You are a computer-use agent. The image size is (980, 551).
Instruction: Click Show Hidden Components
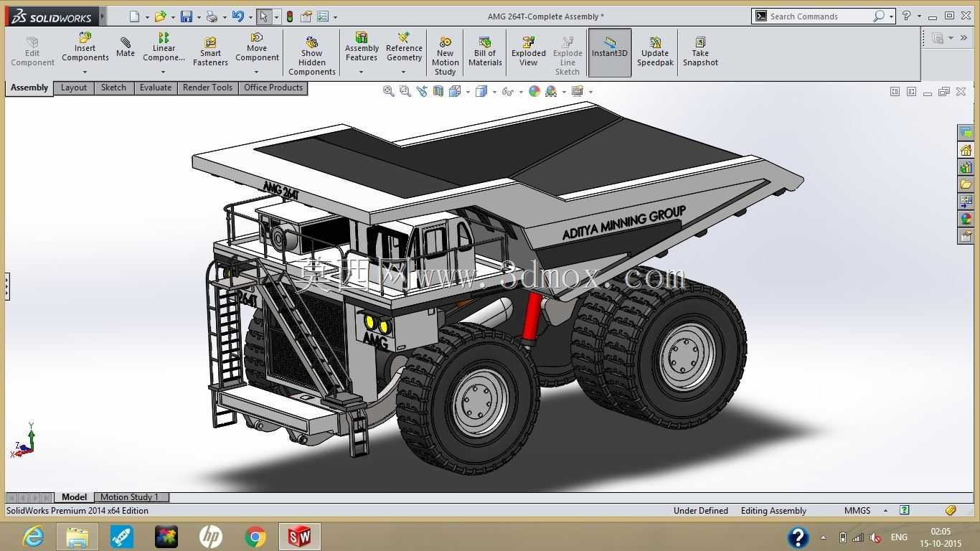311,56
